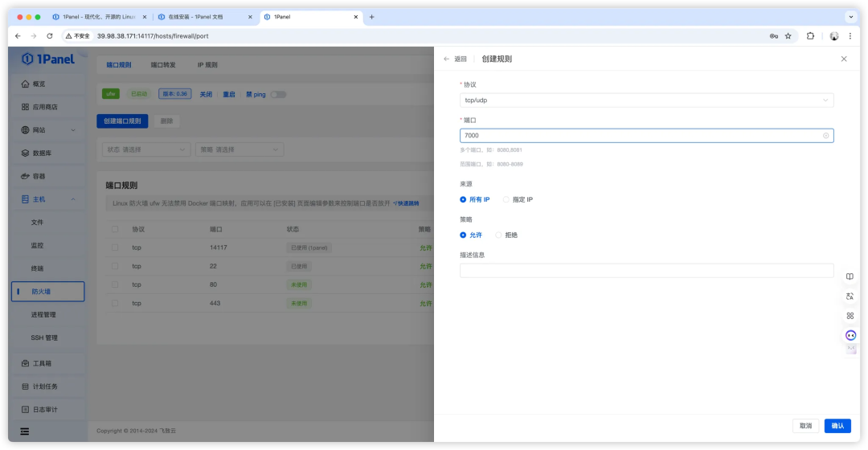Click the 端口 input field with 7000
This screenshot has height=450, width=868.
tap(646, 136)
